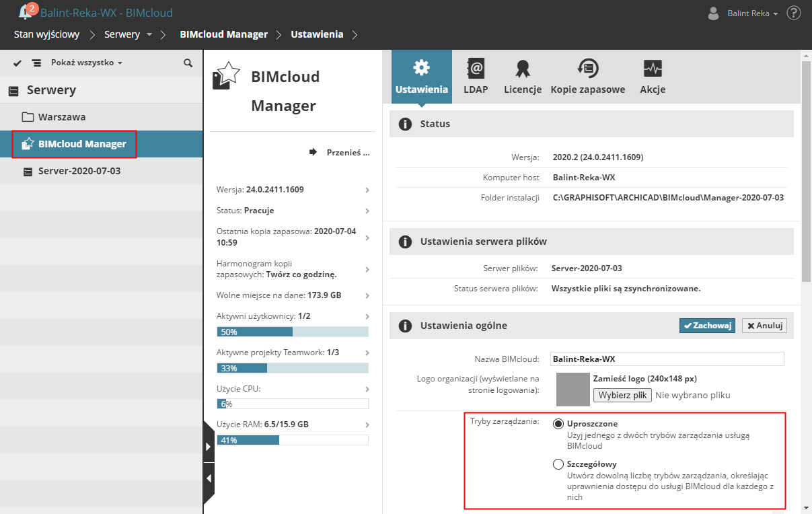
Task: Open the Serwery breadcrumb dropdown arrow
Action: 149,34
